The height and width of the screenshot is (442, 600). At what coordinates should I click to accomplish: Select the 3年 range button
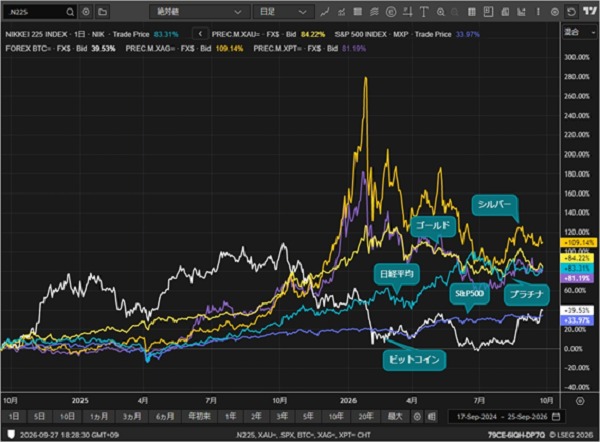pyautogui.click(x=282, y=416)
